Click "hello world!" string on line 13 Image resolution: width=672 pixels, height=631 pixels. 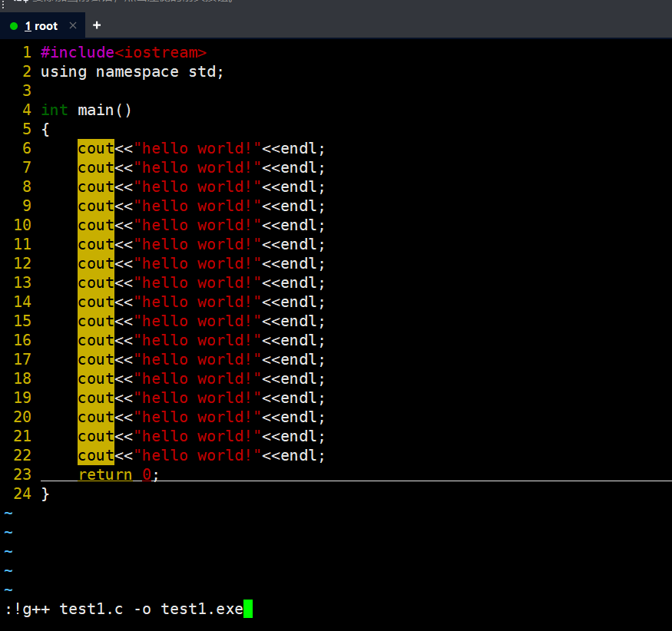click(197, 282)
